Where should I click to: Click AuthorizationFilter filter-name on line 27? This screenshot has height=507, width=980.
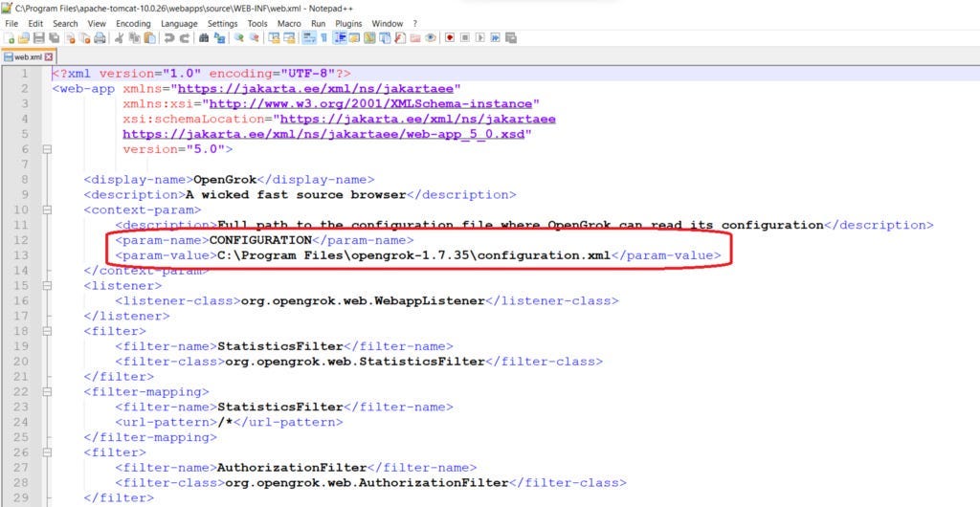(291, 468)
